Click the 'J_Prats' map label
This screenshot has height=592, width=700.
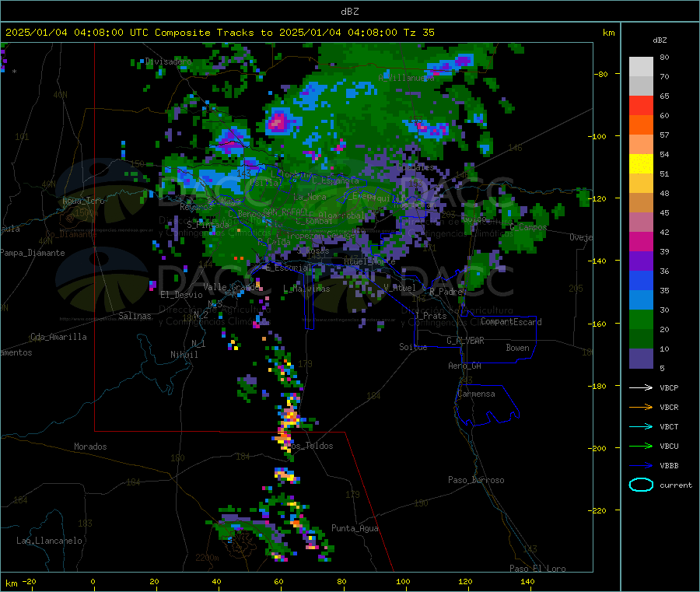coord(430,316)
